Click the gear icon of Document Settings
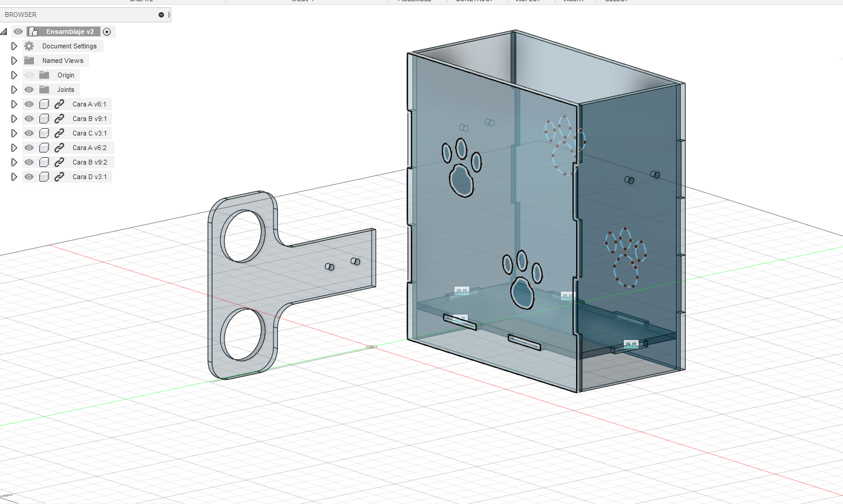843x504 pixels. [29, 46]
